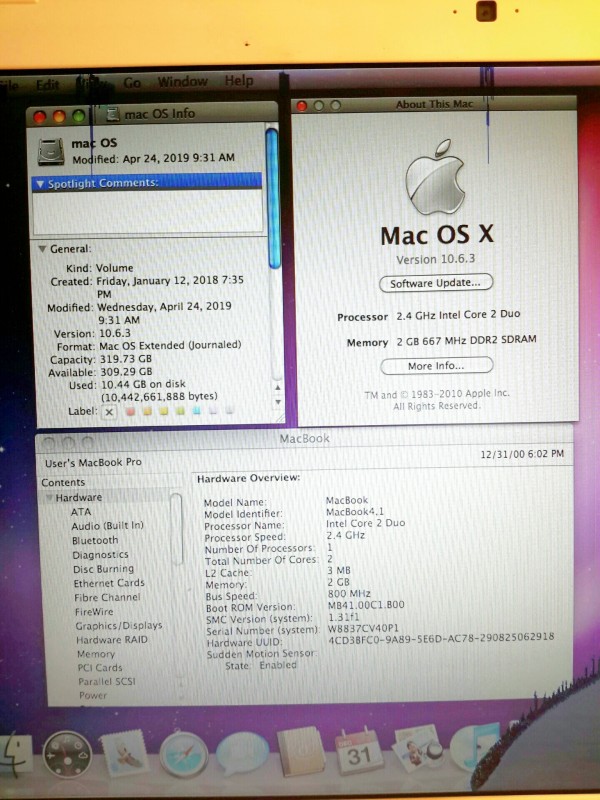Viewport: 600px width, 800px height.
Task: Click the resize grip of mac OS Info window
Action: coord(280,417)
